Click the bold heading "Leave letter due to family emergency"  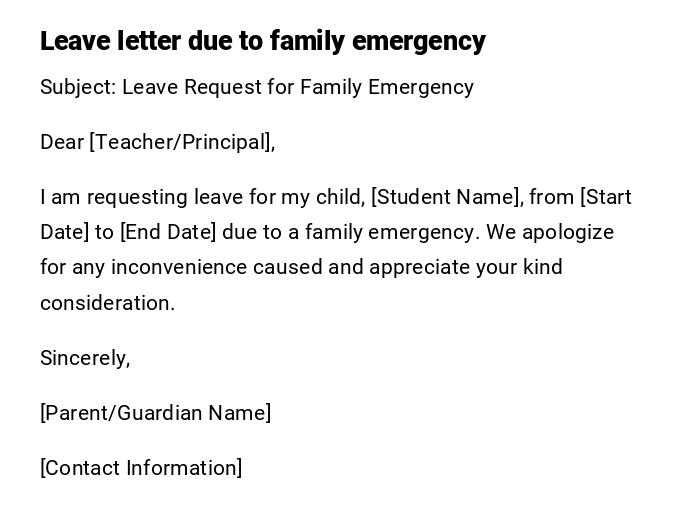point(262,41)
